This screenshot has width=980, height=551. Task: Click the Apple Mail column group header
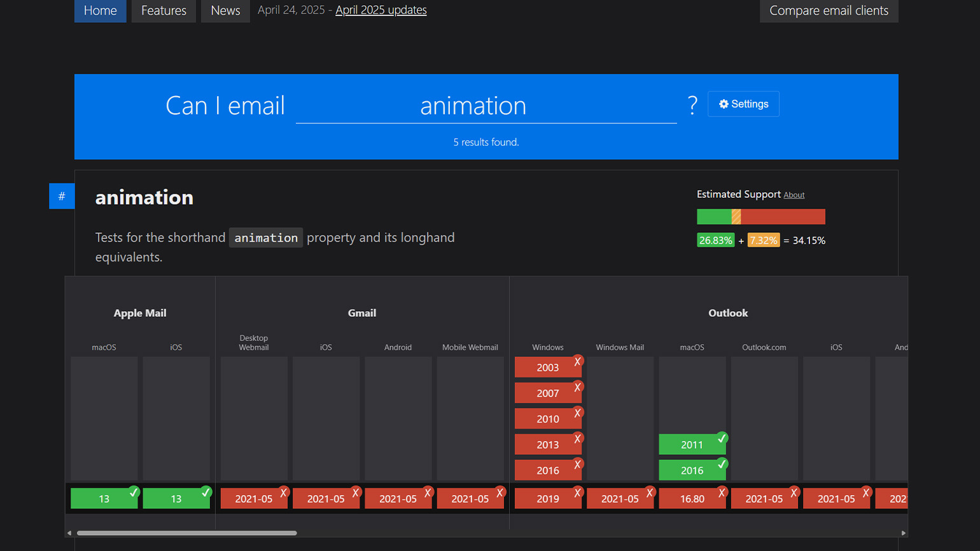point(140,313)
